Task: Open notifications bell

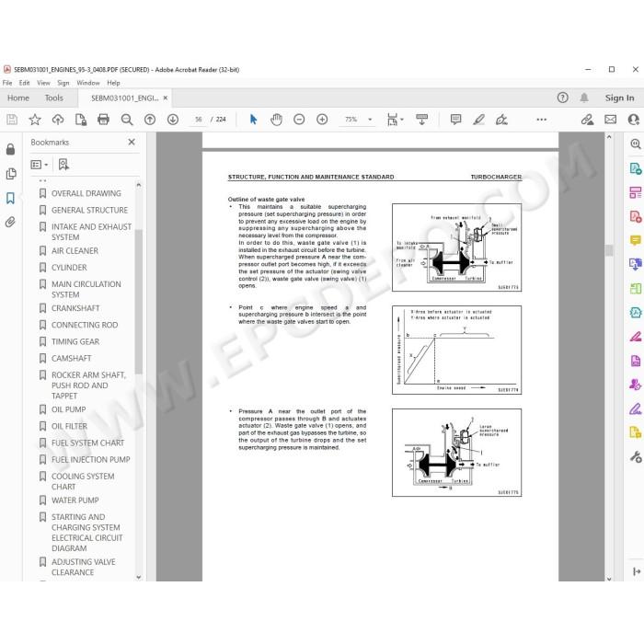Action: tap(584, 98)
